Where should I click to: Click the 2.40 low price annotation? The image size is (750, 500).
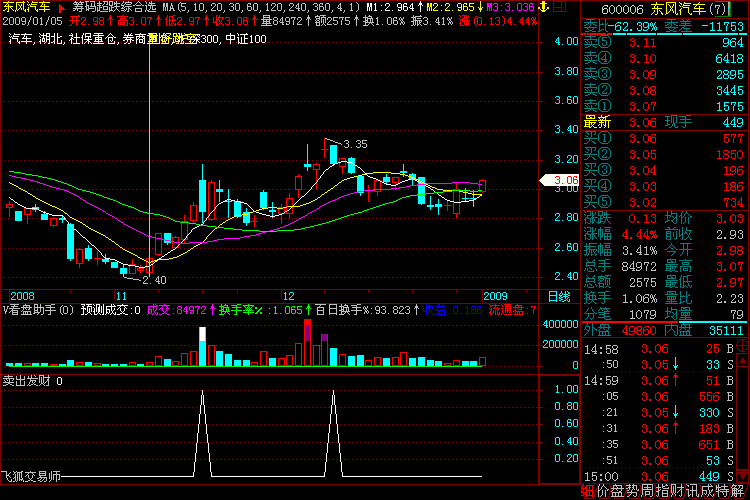coord(154,280)
